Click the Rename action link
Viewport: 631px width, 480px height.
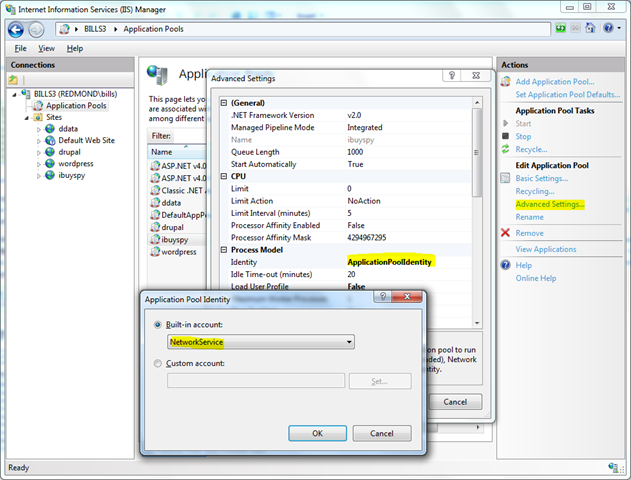(530, 217)
